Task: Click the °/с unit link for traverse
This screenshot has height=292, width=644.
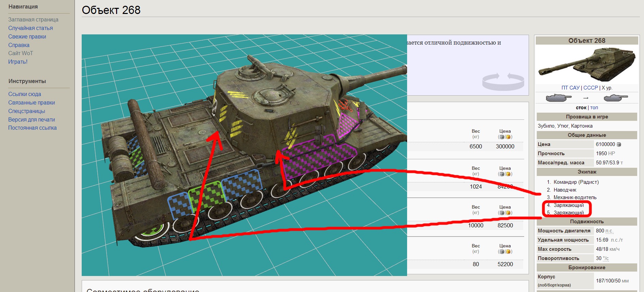Action: click(x=606, y=258)
